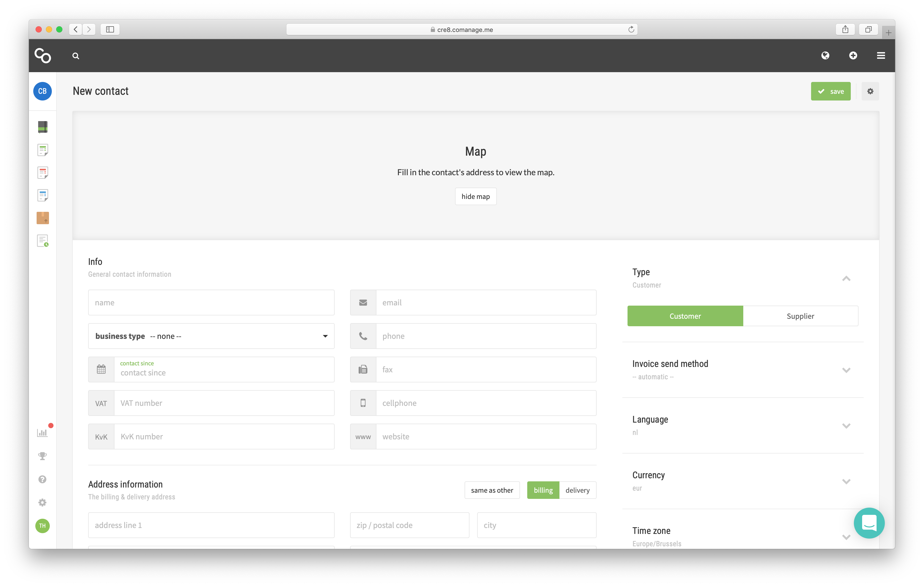This screenshot has height=587, width=924.
Task: Open the globe icon in top bar
Action: 825,56
